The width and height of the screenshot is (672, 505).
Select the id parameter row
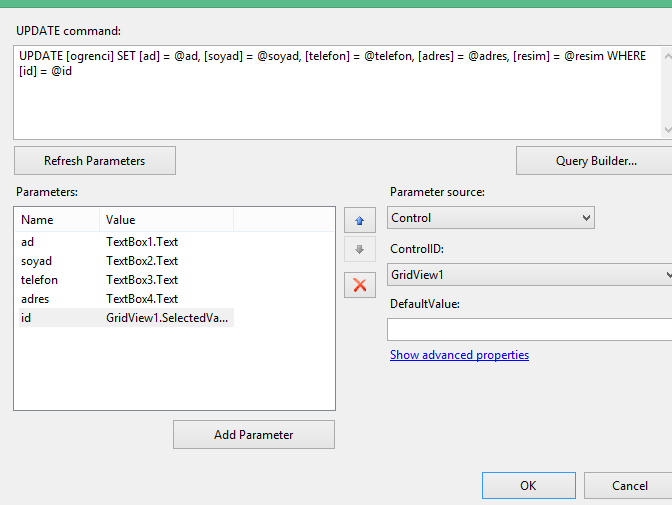126,318
